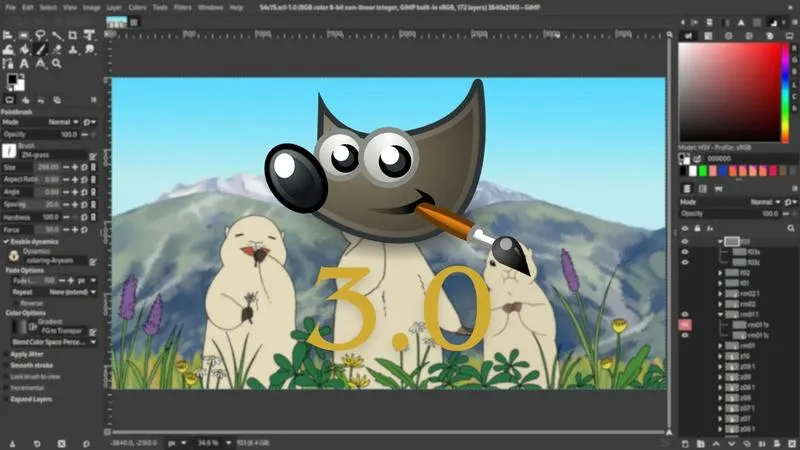
Task: Open Blend Color Space dropdown
Action: pos(54,342)
